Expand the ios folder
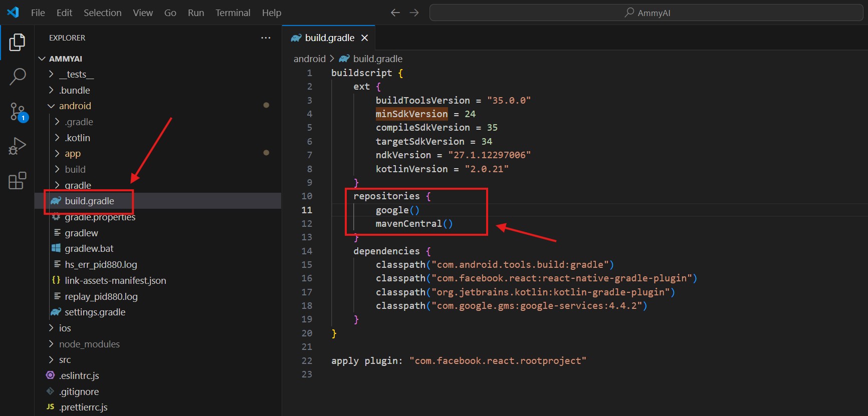 (65, 328)
